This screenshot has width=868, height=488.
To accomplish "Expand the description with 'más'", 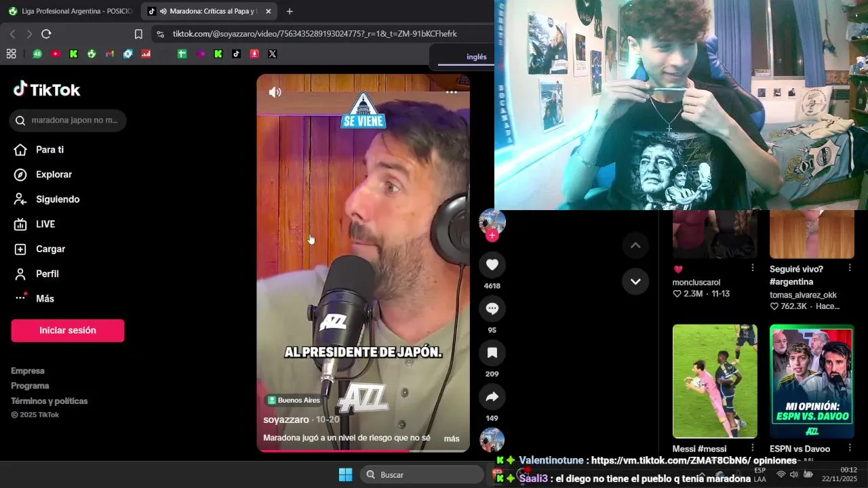I will point(452,439).
